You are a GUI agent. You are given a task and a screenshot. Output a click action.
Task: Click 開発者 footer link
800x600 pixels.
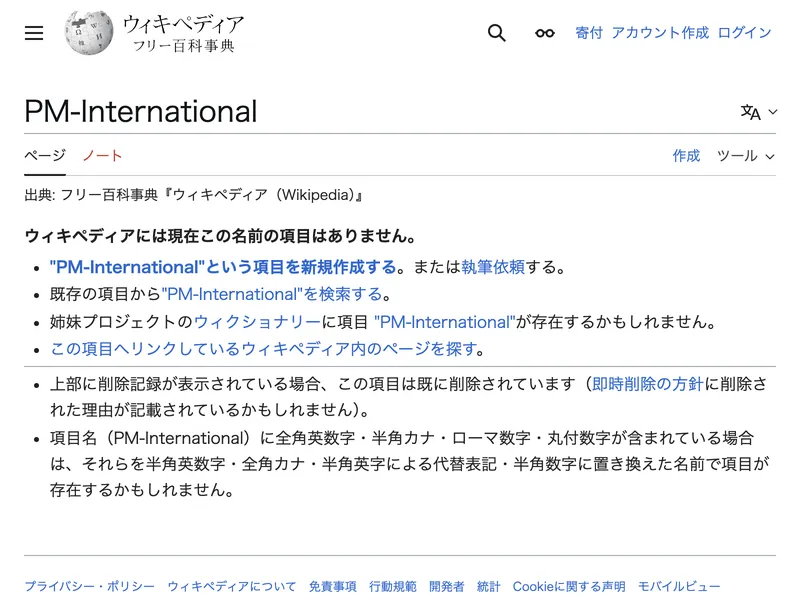click(x=447, y=587)
